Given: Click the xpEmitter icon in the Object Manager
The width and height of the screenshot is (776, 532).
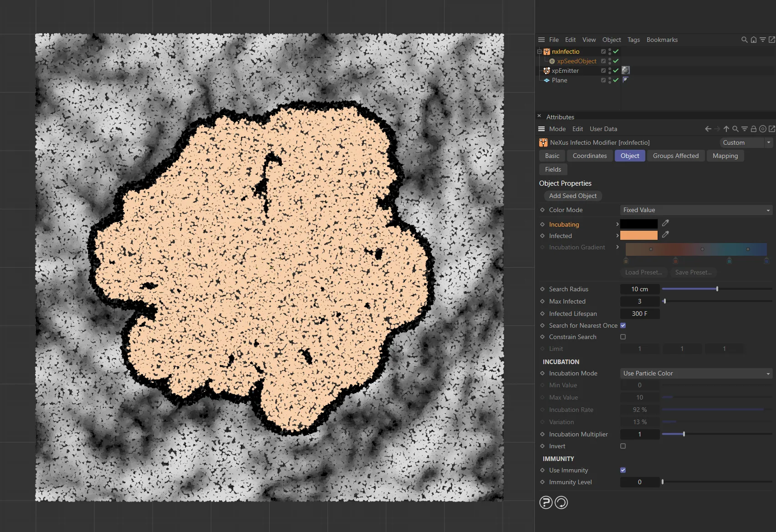Looking at the screenshot, I should tap(546, 71).
